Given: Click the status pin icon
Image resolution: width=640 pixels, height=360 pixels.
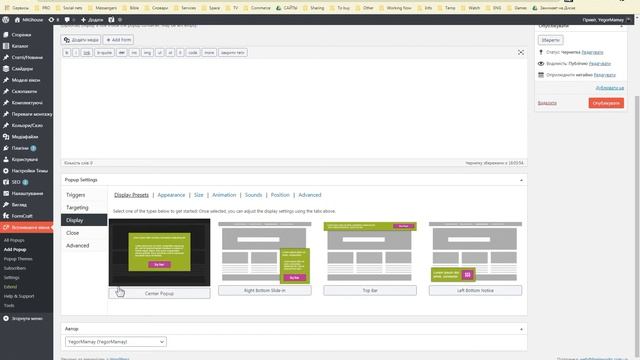Looking at the screenshot, I should 541,52.
